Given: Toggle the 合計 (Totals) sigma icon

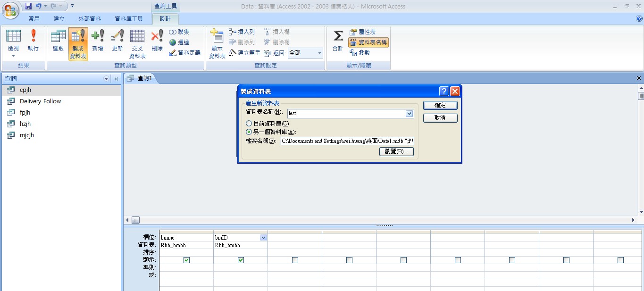Looking at the screenshot, I should click(338, 40).
